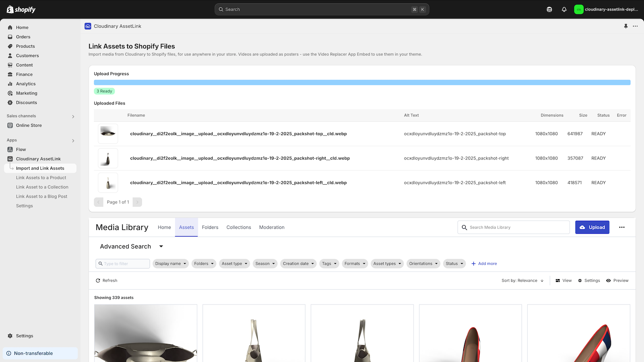Click the Search Media Library field
Image resolution: width=644 pixels, height=362 pixels.
pos(514,227)
